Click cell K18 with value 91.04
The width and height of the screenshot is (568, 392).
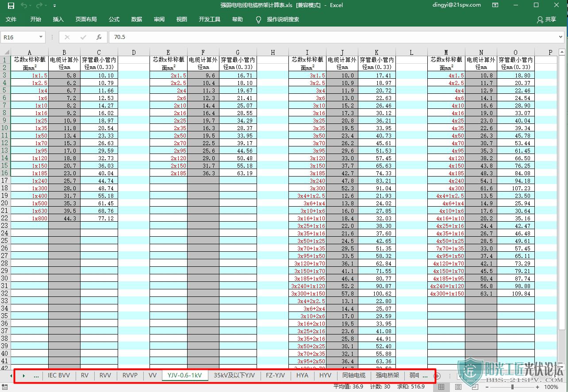pyautogui.click(x=377, y=188)
